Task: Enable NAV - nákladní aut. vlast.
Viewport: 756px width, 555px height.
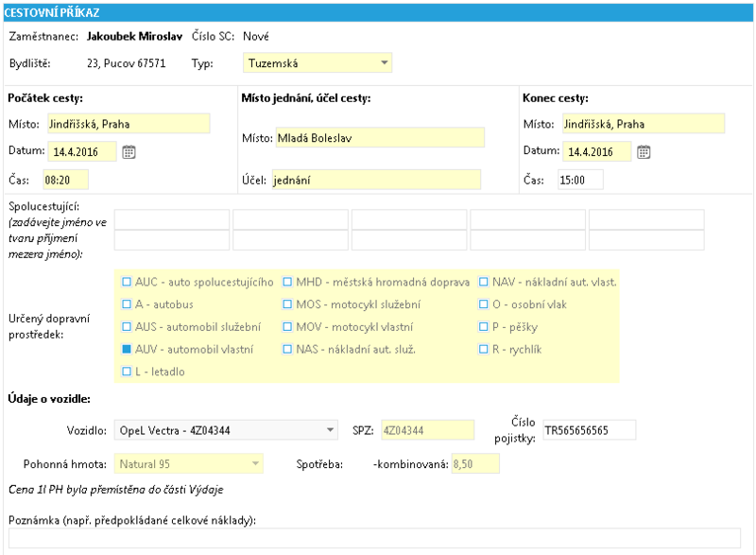Action: pos(484,282)
